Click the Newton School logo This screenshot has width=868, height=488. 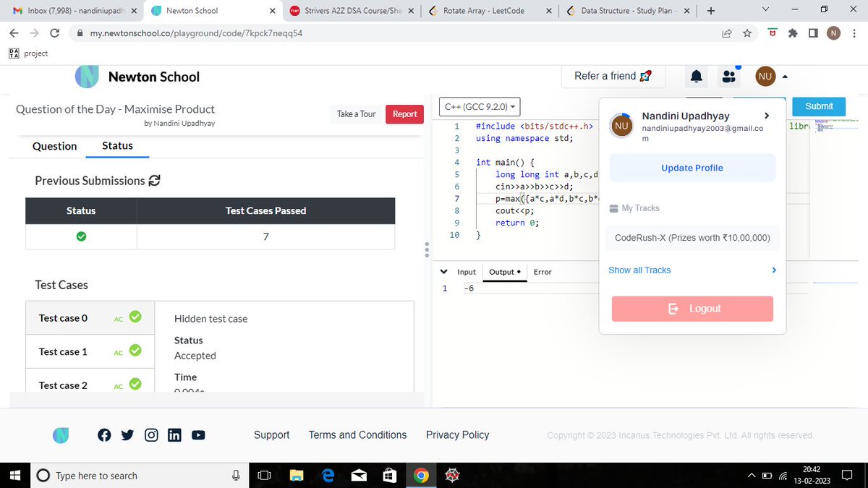[86, 77]
